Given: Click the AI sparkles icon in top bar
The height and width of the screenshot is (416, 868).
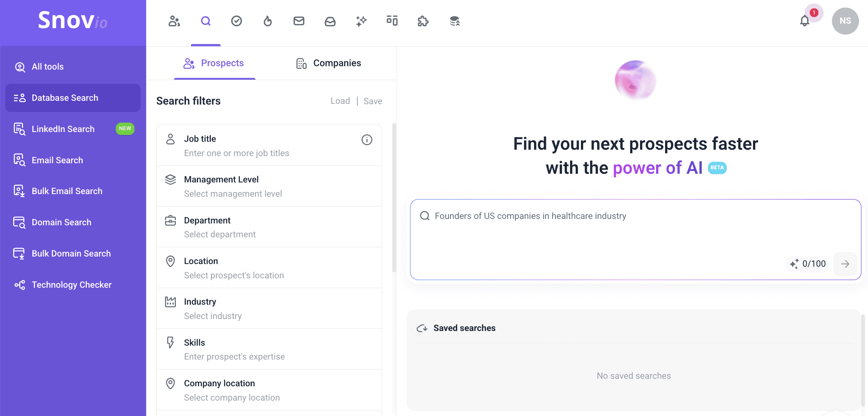Looking at the screenshot, I should pyautogui.click(x=361, y=21).
